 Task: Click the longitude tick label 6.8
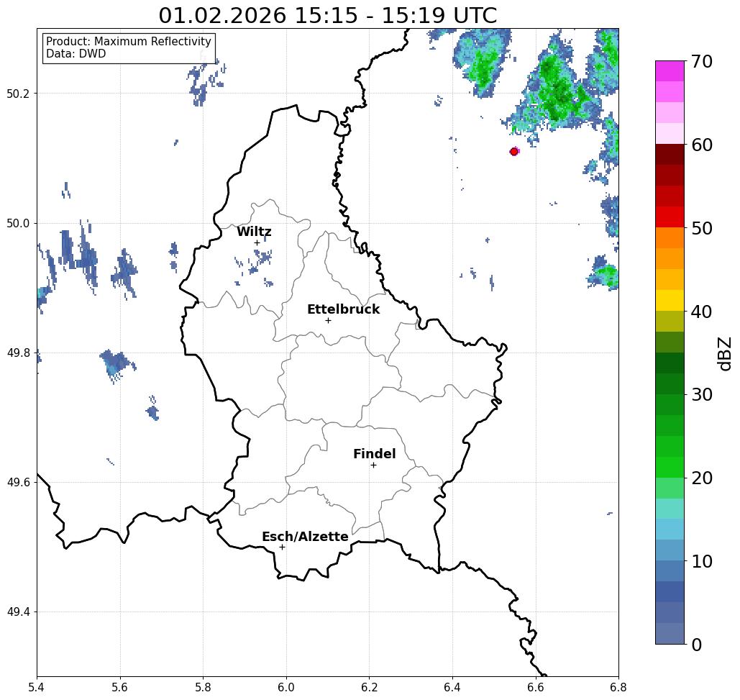click(618, 687)
